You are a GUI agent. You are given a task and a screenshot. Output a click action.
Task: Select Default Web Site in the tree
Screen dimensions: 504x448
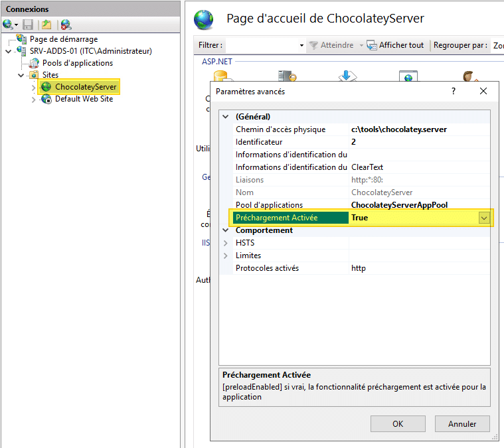click(84, 99)
